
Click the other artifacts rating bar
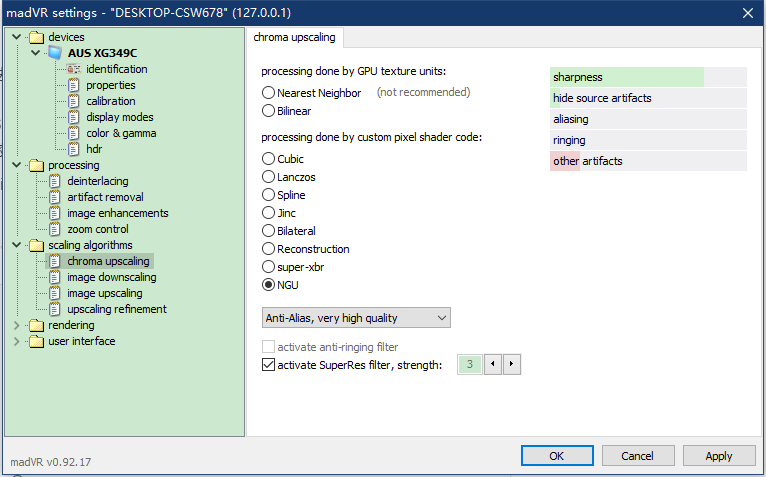648,161
